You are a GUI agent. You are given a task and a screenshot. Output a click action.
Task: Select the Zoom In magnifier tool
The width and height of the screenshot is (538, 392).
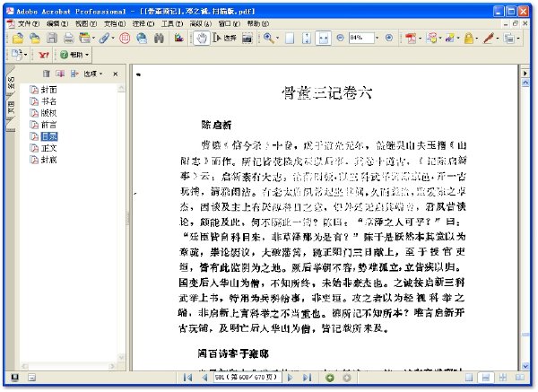click(268, 38)
